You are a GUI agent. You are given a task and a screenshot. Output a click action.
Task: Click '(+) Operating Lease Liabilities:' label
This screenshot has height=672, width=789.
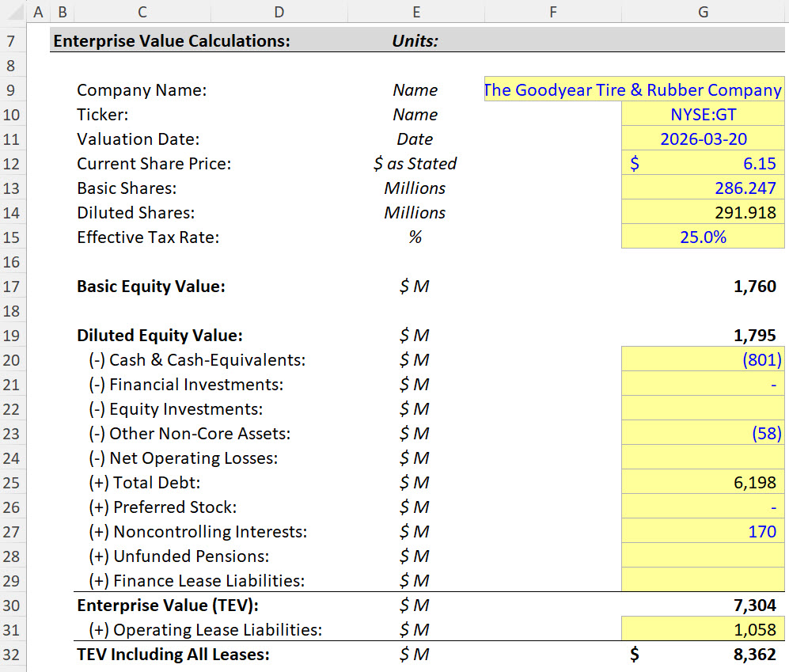click(x=205, y=630)
